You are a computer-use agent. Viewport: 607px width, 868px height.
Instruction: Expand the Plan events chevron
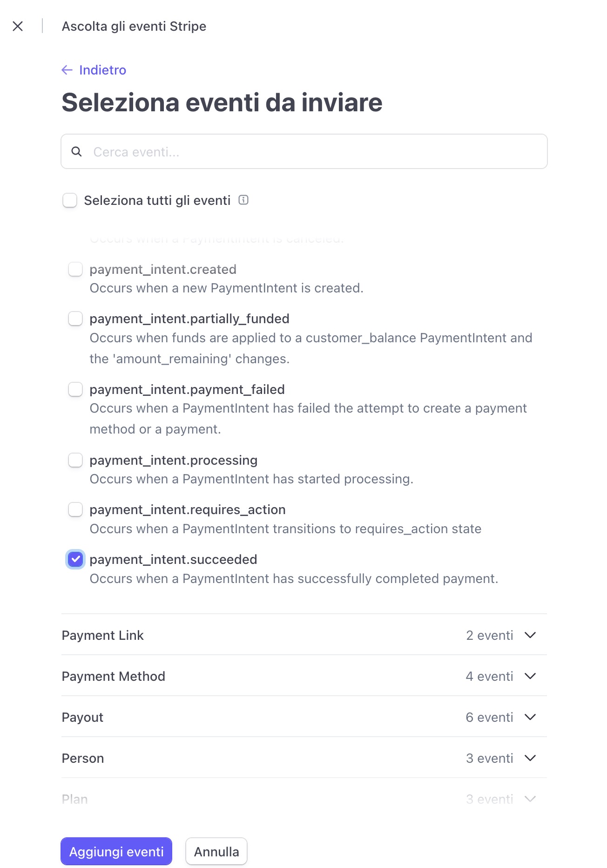pos(530,799)
